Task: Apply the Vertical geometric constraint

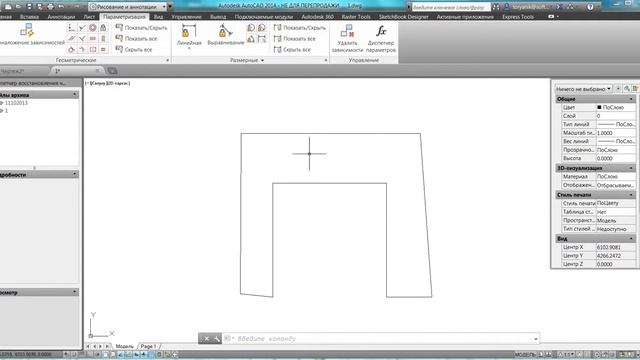Action: point(103,39)
